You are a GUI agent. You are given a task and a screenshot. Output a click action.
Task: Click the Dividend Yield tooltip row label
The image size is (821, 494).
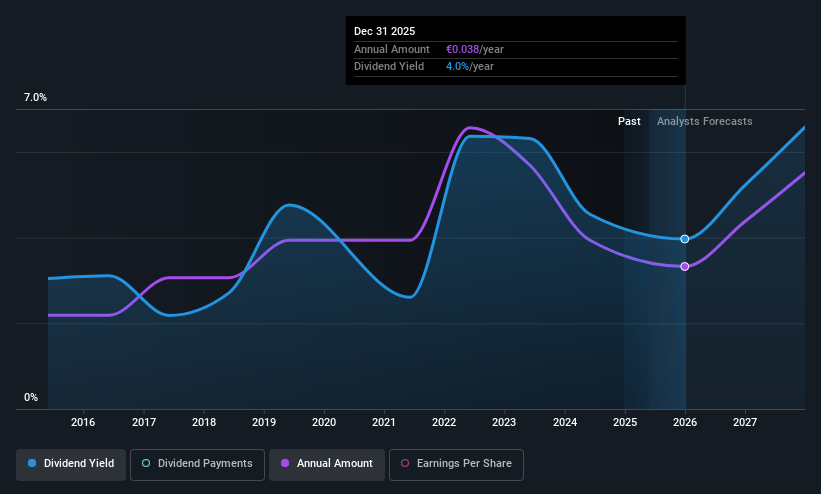389,67
